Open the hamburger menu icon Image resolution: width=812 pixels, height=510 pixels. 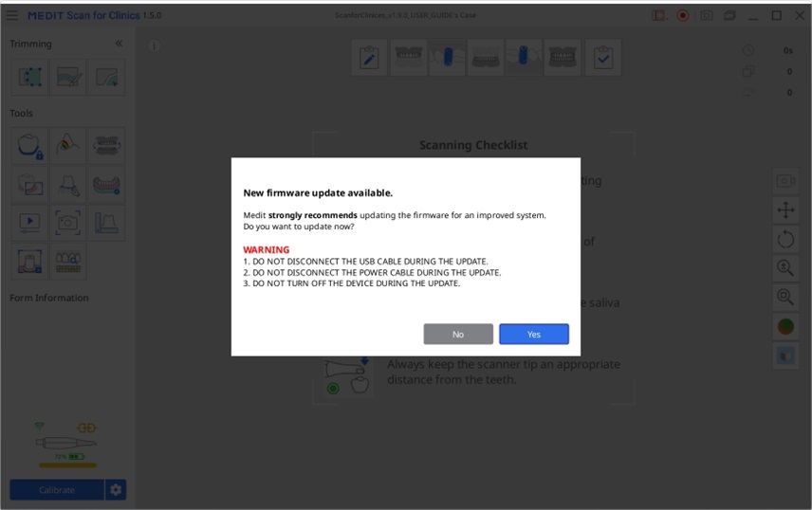12,15
